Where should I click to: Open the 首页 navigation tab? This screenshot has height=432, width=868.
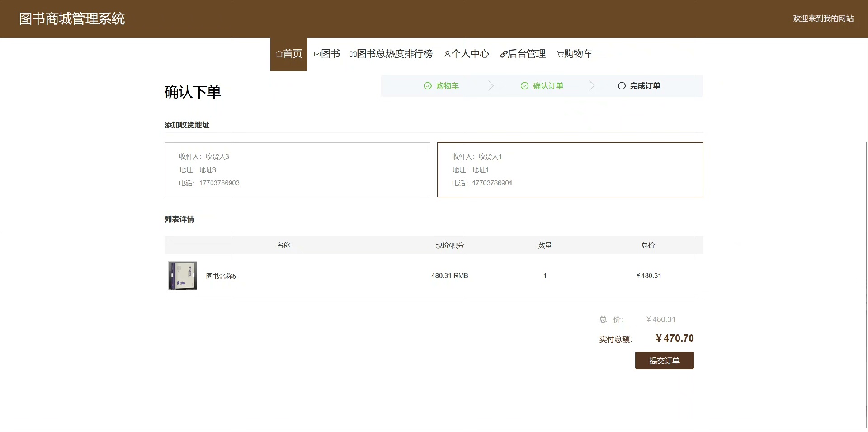coord(288,54)
